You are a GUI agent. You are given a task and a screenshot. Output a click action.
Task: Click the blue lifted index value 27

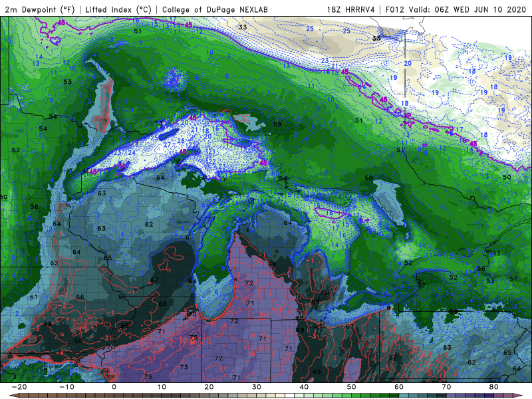tap(167, 145)
